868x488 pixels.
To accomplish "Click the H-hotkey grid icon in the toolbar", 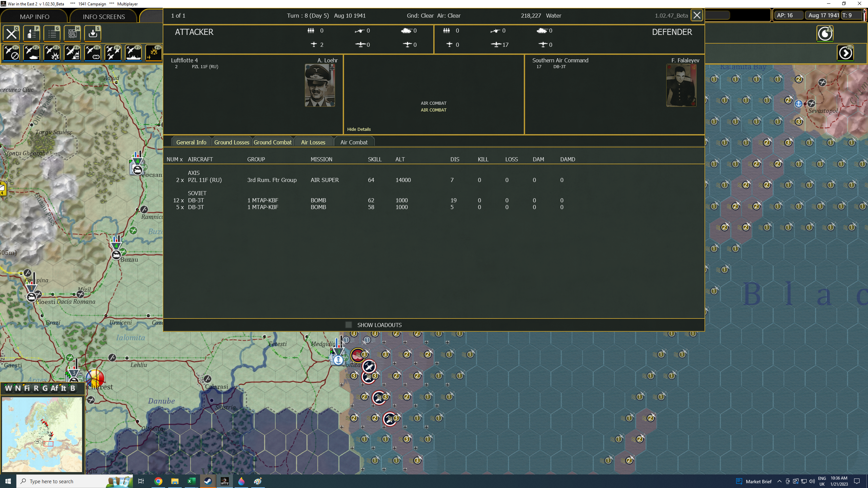I will click(72, 33).
